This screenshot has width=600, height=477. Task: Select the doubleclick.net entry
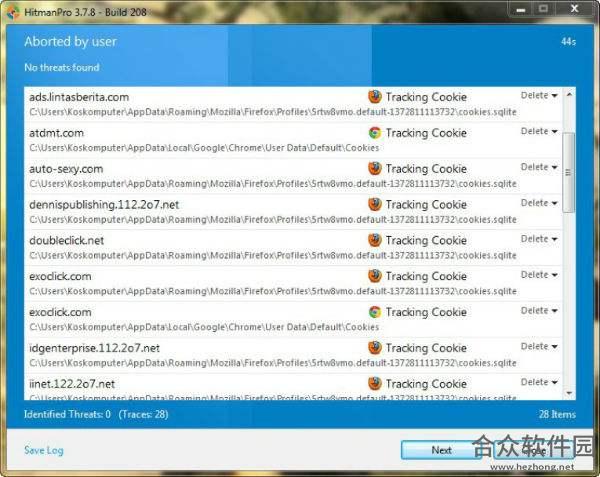pyautogui.click(x=293, y=247)
